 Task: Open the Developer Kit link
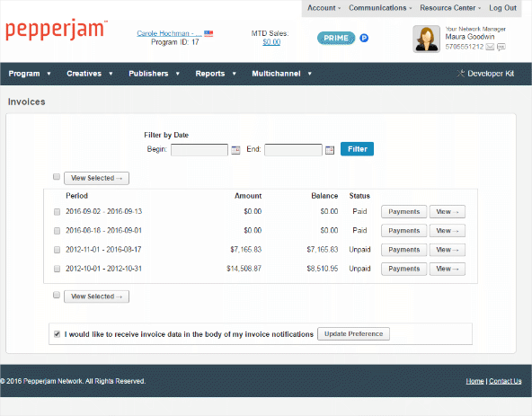point(491,74)
